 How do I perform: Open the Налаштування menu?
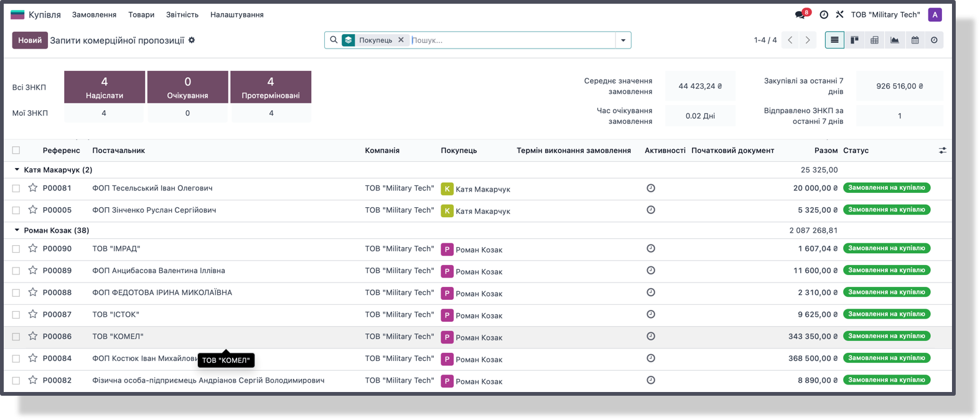coord(236,14)
